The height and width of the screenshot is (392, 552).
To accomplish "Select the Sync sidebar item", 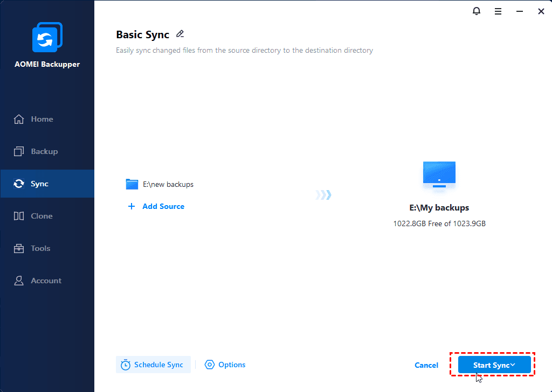I will (39, 184).
